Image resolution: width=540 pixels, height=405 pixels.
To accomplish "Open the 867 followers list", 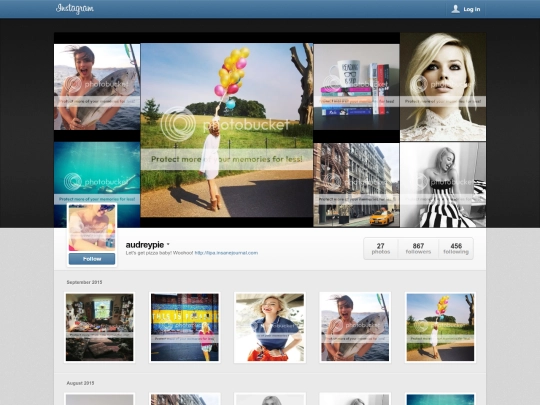I will pos(418,248).
